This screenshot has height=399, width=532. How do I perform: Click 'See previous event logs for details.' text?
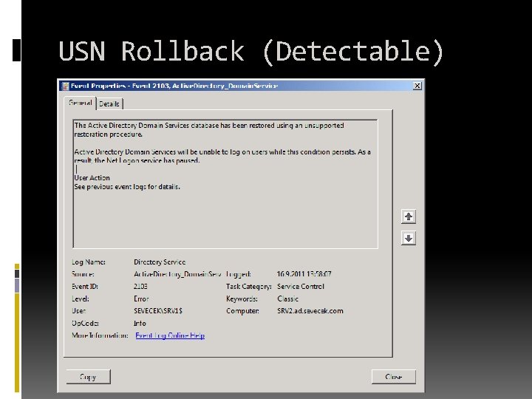[x=127, y=187]
